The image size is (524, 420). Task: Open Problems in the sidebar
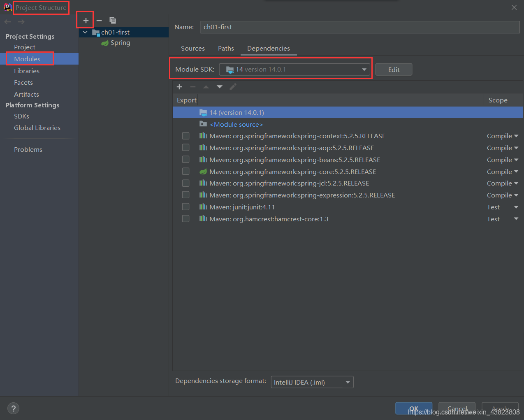[28, 150]
